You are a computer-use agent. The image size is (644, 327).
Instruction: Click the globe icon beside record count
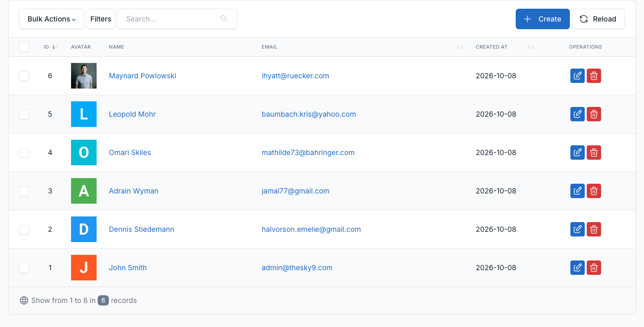point(24,300)
